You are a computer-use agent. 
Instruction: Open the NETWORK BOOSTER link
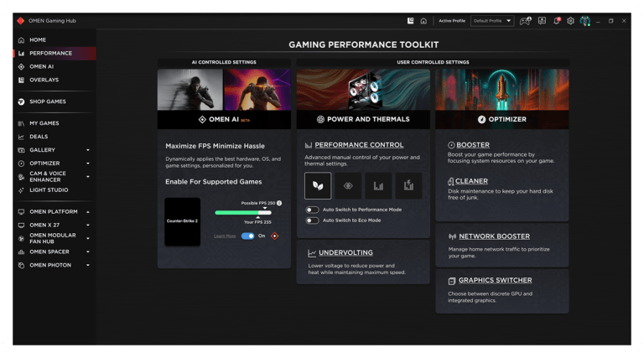pos(494,236)
